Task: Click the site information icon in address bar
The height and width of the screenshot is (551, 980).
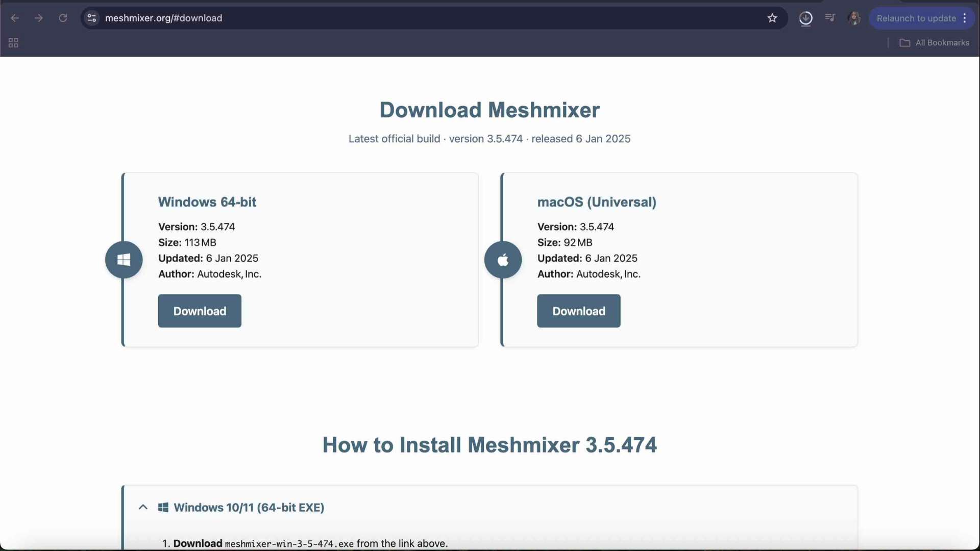Action: [91, 18]
